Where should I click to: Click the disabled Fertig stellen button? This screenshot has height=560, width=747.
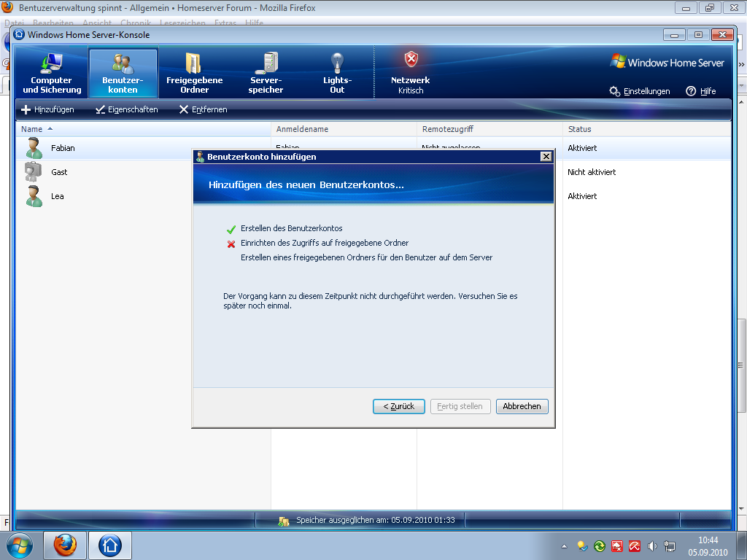tap(460, 406)
